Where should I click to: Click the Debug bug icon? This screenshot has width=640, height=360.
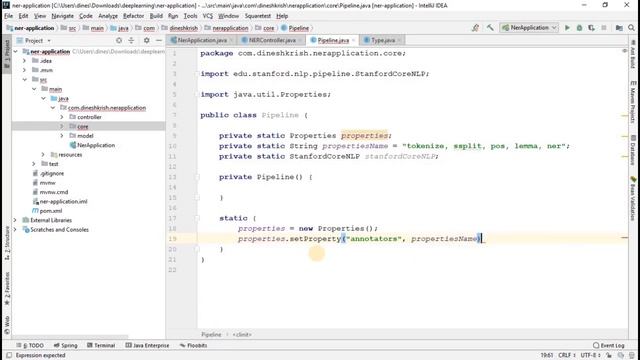579,28
